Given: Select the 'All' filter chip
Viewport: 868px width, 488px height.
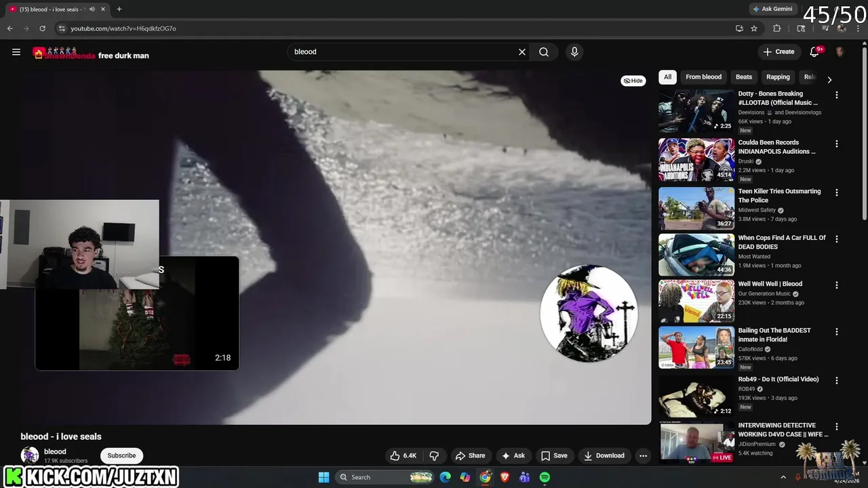Looking at the screenshot, I should coord(667,77).
